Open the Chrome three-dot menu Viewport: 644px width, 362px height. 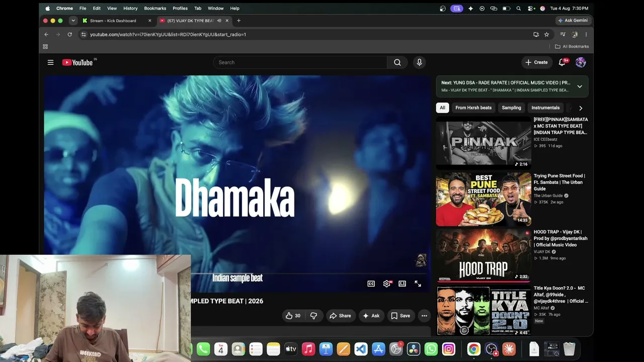click(586, 34)
